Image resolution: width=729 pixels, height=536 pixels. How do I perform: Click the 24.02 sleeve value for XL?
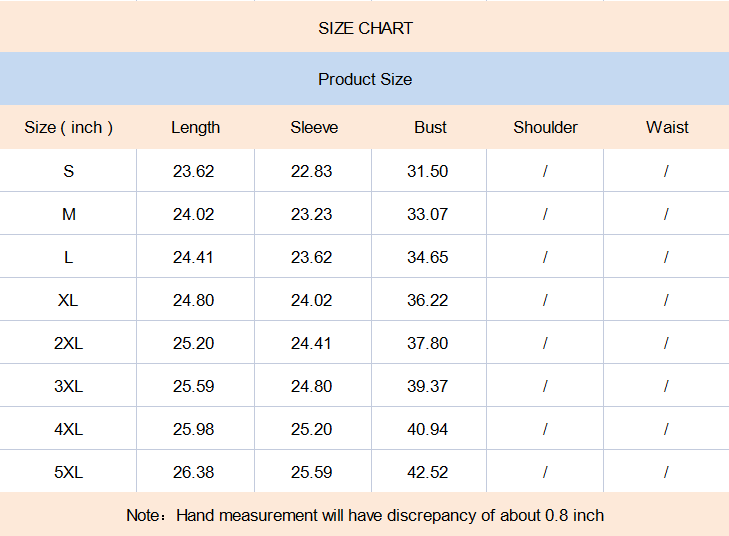312,300
